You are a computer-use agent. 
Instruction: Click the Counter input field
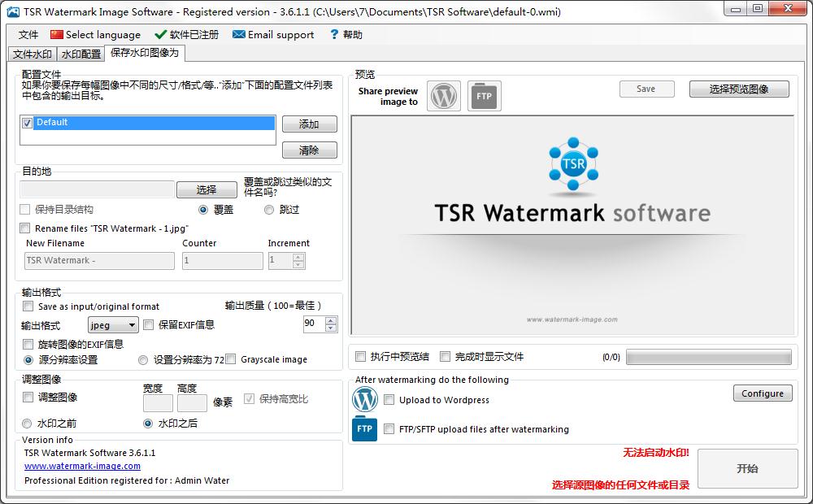pyautogui.click(x=223, y=261)
